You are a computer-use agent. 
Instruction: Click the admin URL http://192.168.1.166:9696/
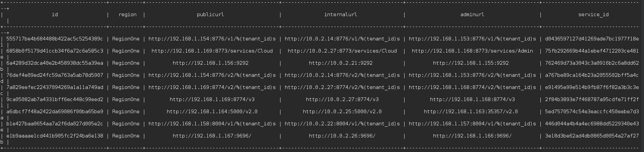pyautogui.click(x=472, y=136)
